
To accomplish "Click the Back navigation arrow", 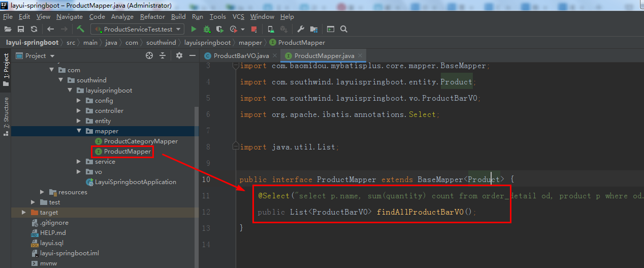I will point(50,29).
